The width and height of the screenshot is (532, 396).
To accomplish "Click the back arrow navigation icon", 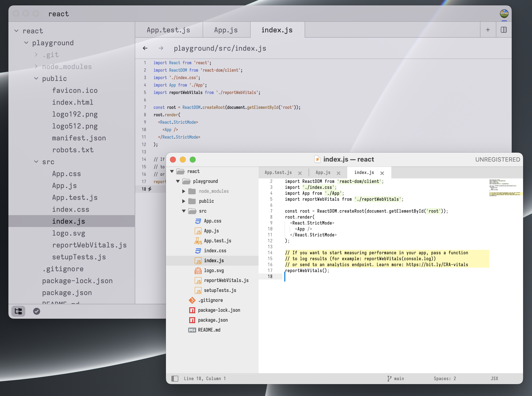I will [x=145, y=48].
